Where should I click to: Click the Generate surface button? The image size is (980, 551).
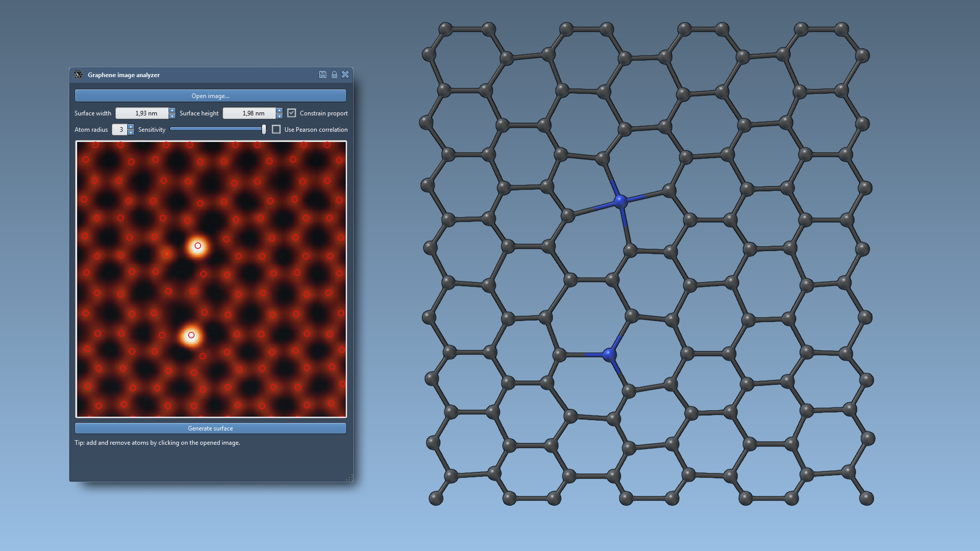[210, 428]
